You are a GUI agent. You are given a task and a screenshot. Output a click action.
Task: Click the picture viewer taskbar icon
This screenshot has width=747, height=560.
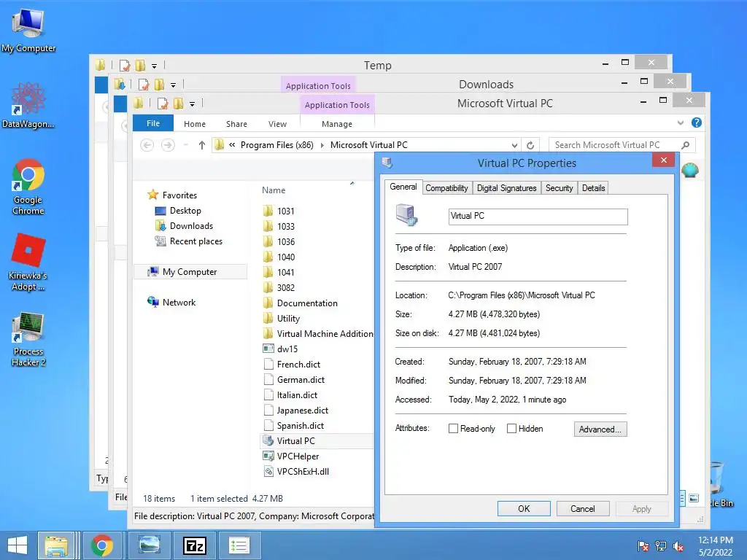coord(149,545)
